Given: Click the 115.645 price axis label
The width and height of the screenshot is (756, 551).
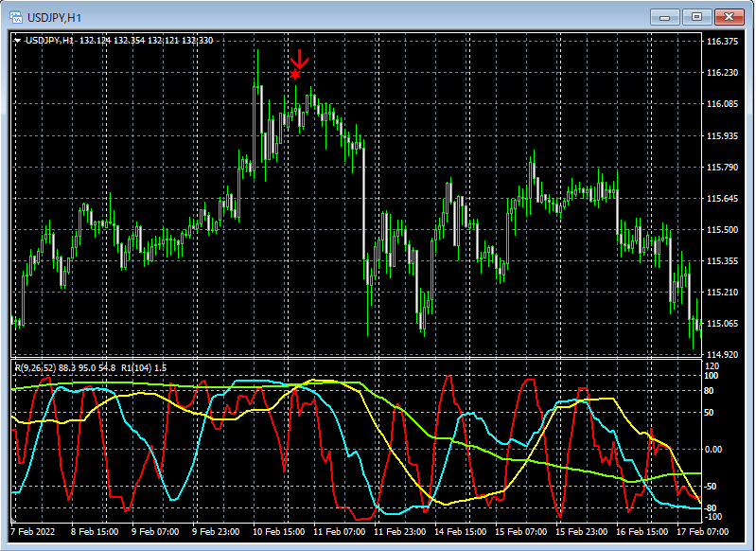Looking at the screenshot, I should [722, 199].
